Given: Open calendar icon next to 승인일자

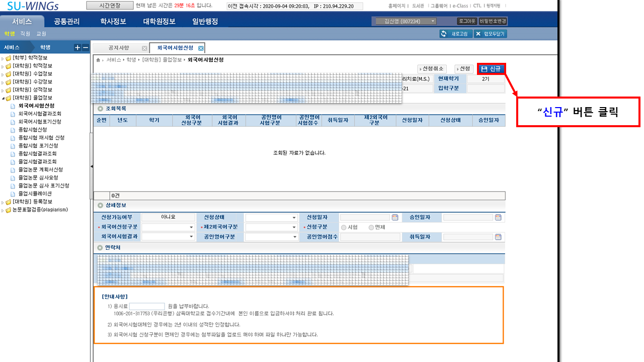Looking at the screenshot, I should (x=498, y=217).
